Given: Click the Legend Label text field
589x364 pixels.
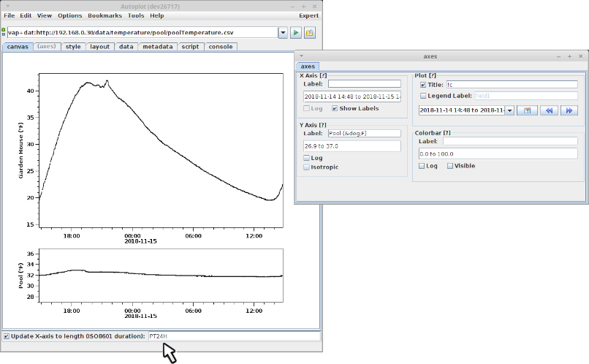Looking at the screenshot, I should click(526, 96).
